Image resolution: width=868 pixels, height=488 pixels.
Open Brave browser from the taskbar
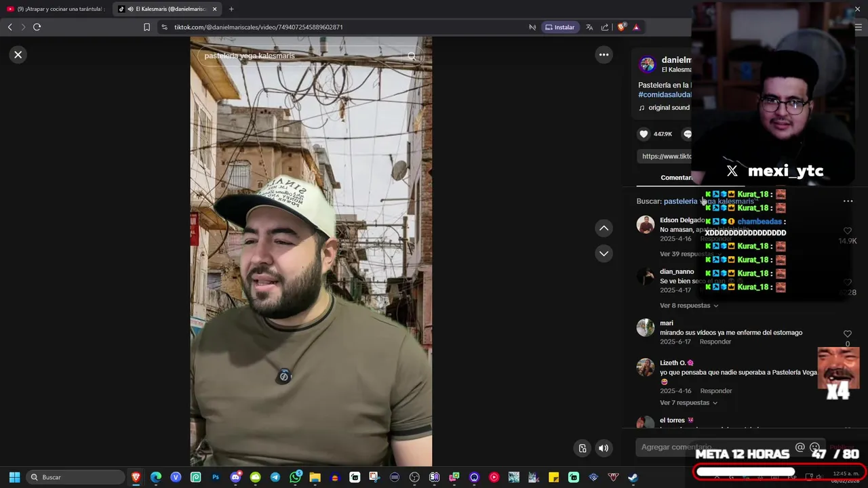click(x=136, y=477)
